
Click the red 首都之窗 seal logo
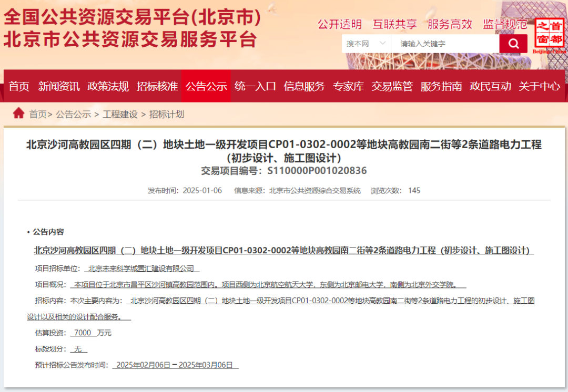tap(550, 33)
